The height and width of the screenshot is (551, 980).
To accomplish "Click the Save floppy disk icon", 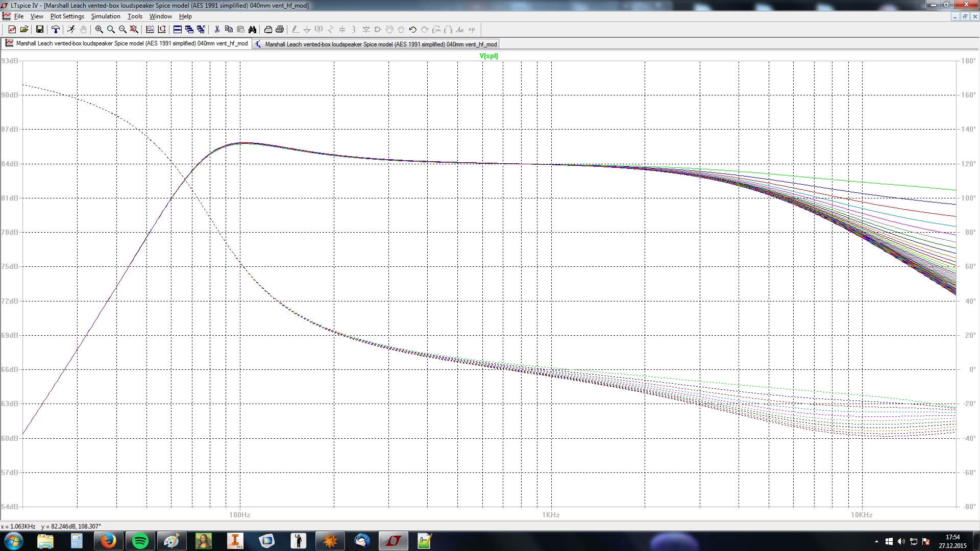I will [x=39, y=30].
